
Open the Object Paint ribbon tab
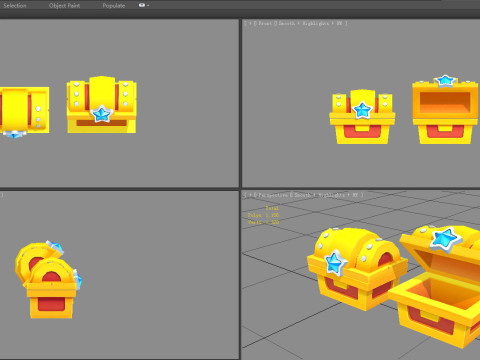pos(64,6)
